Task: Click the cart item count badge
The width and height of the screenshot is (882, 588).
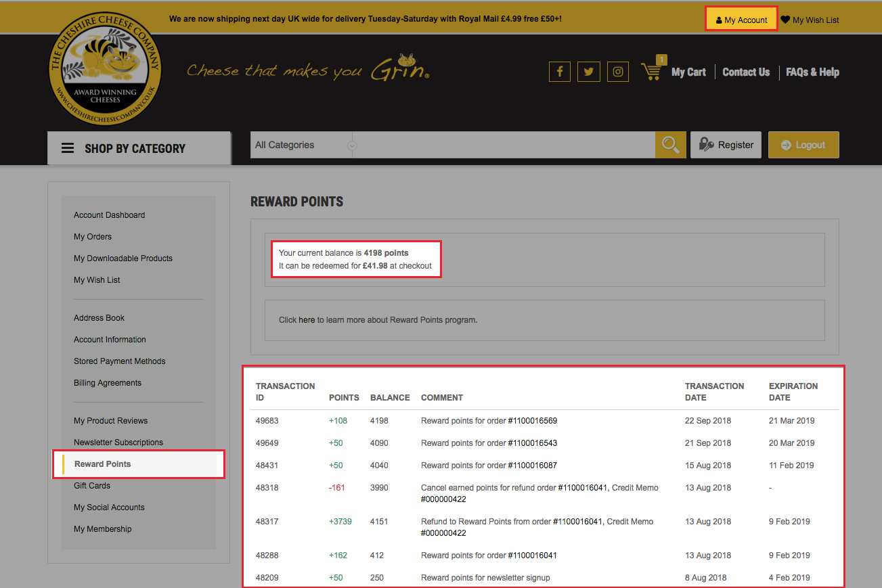Action: pos(661,60)
